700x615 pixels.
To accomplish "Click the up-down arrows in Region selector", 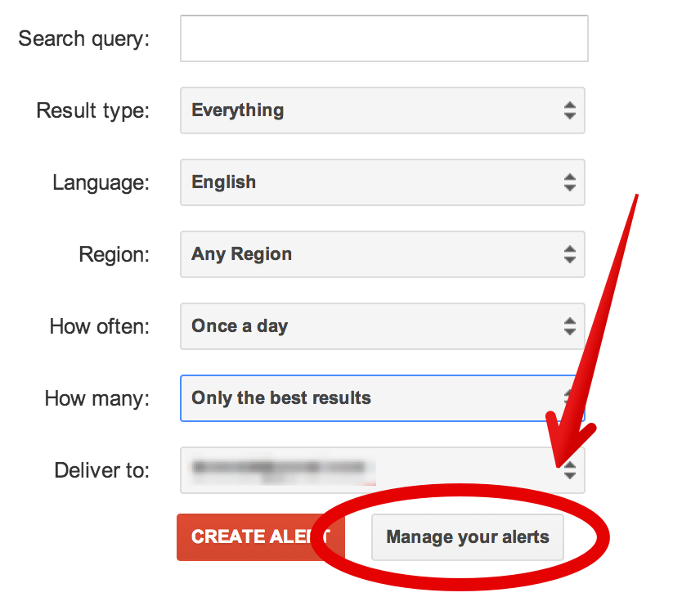I will coord(570,254).
